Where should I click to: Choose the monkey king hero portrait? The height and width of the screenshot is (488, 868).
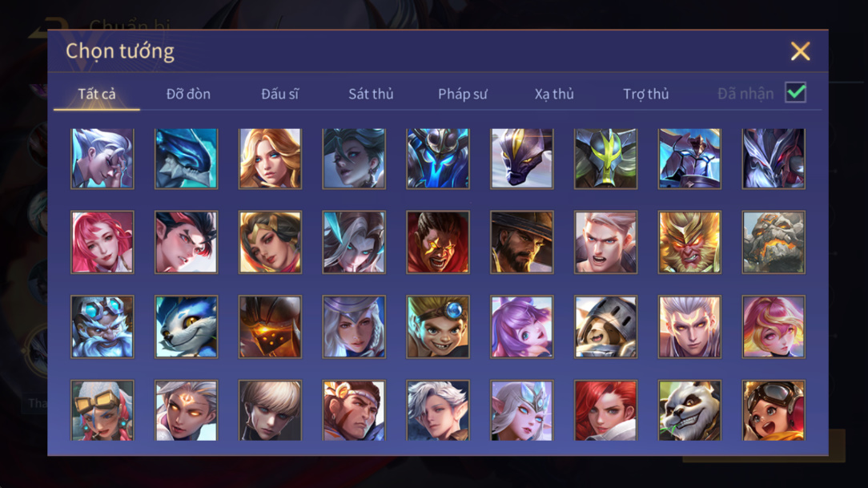[x=689, y=242]
